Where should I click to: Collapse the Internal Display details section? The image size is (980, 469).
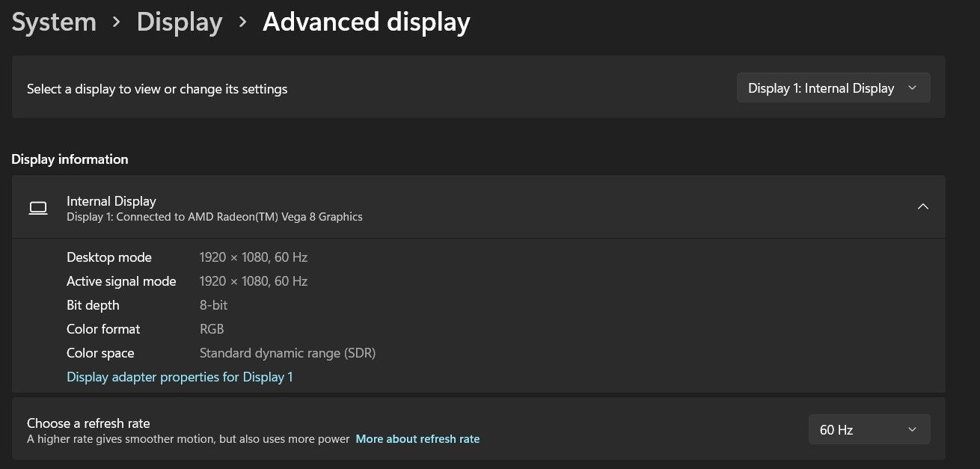923,207
